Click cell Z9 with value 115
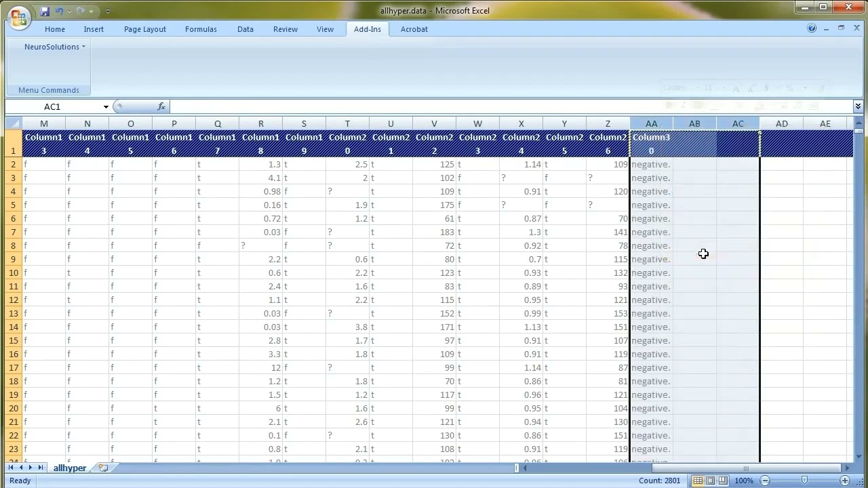The height and width of the screenshot is (488, 868). click(x=608, y=259)
